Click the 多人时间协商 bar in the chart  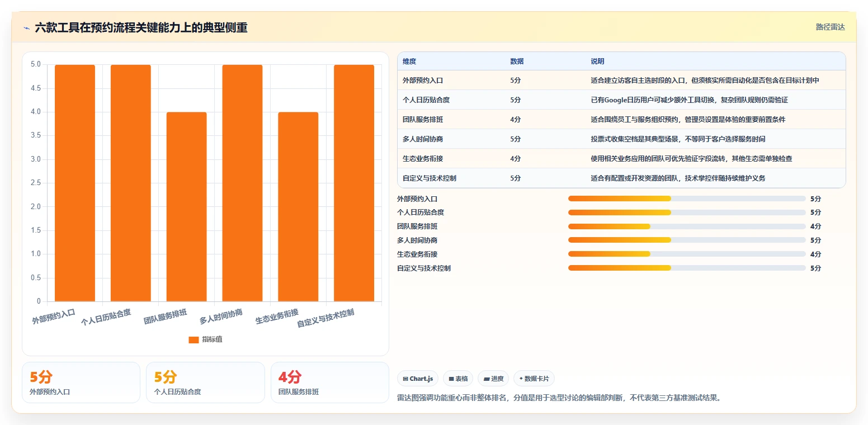tap(242, 183)
